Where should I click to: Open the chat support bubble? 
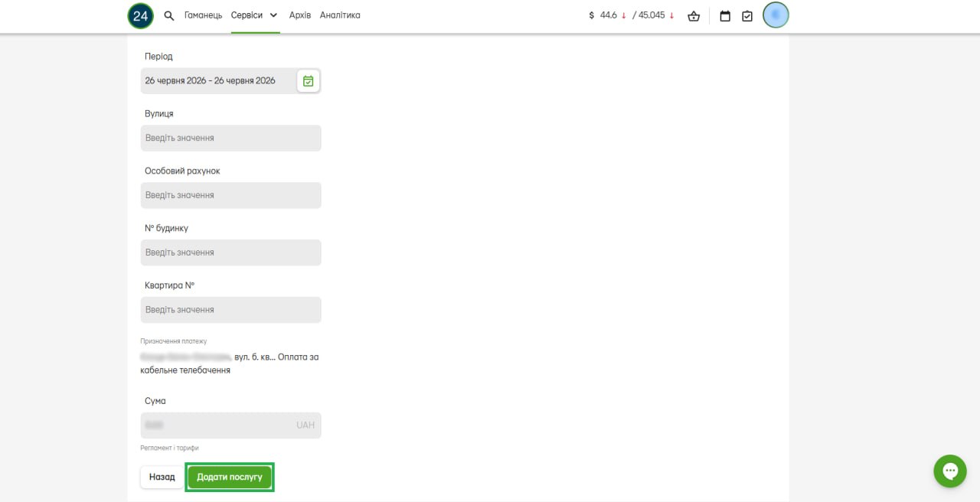point(950,471)
